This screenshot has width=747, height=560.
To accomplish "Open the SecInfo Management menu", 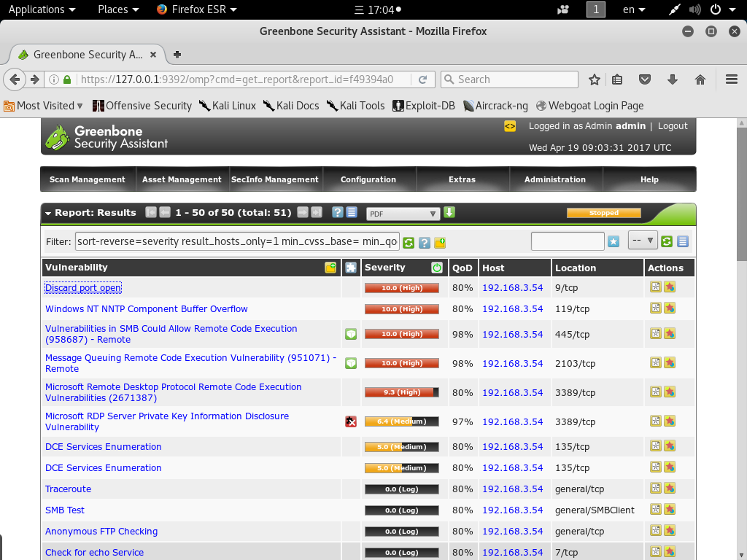I will (275, 179).
